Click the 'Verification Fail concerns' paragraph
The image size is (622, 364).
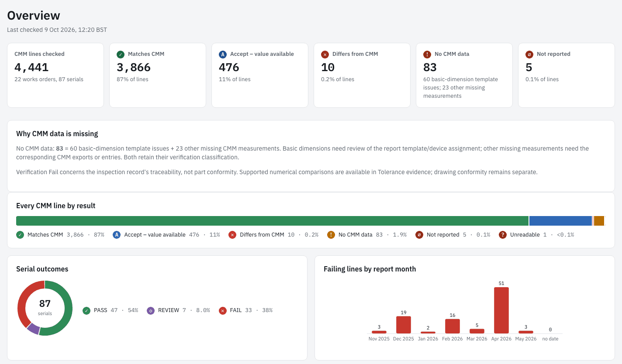coord(277,172)
